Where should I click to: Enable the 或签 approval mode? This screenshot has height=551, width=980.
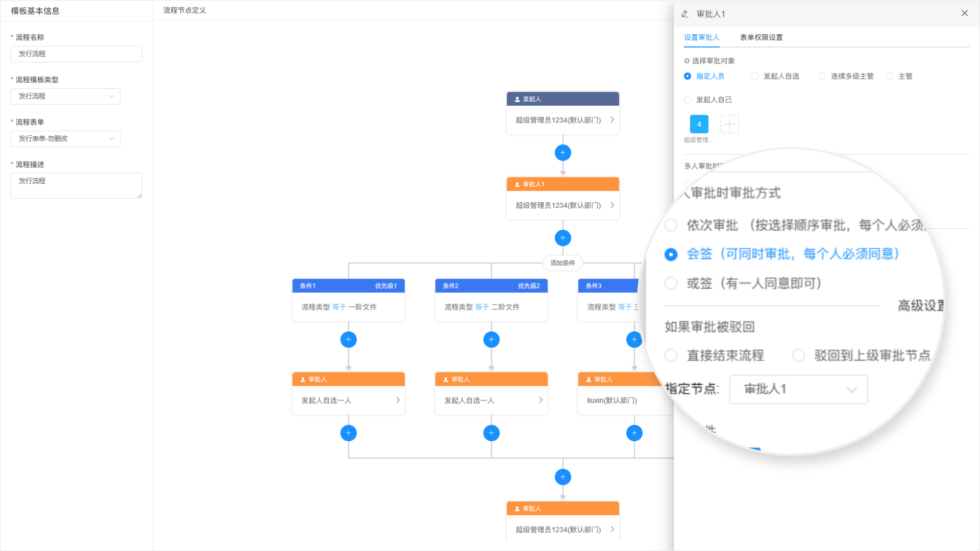point(671,283)
